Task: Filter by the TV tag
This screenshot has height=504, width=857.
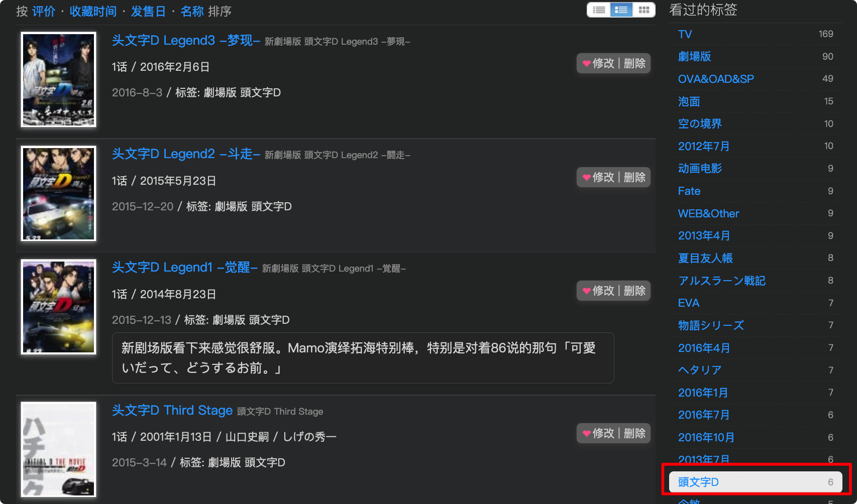Action: tap(685, 34)
